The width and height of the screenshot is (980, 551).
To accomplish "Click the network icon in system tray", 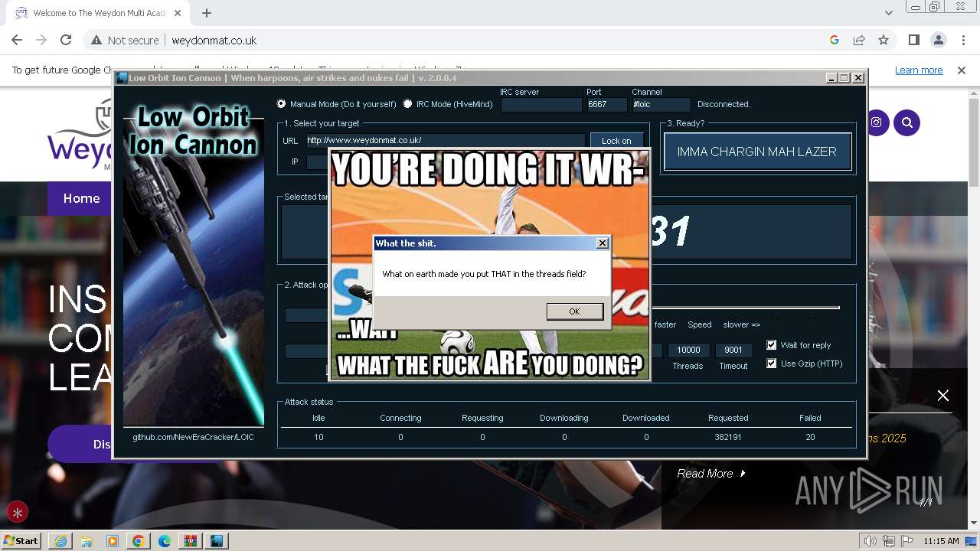I will (888, 541).
